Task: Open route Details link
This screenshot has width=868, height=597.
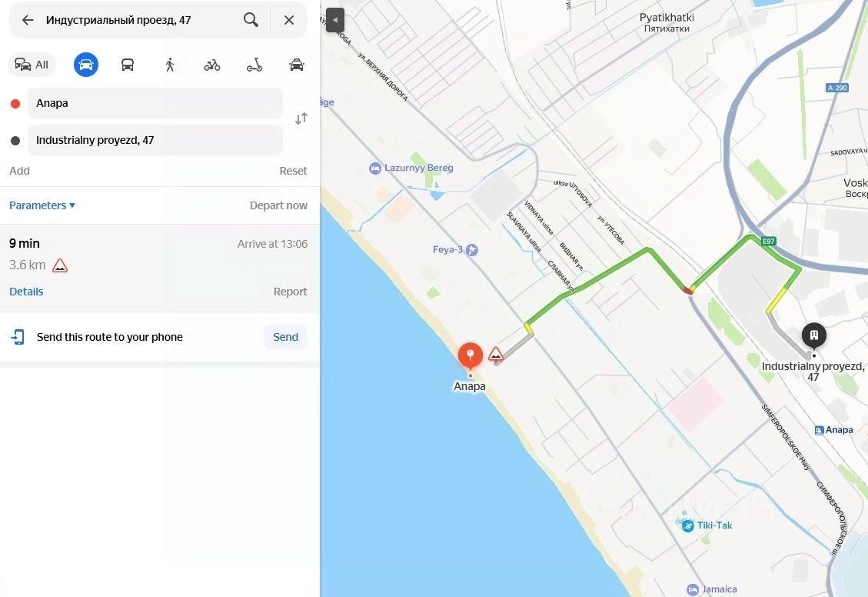Action: click(x=26, y=292)
